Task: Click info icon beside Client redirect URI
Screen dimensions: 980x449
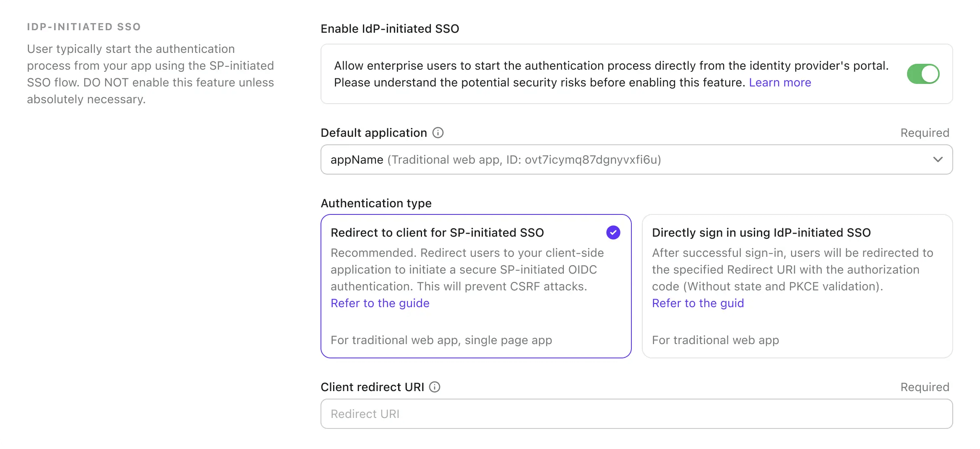Action: pos(435,387)
